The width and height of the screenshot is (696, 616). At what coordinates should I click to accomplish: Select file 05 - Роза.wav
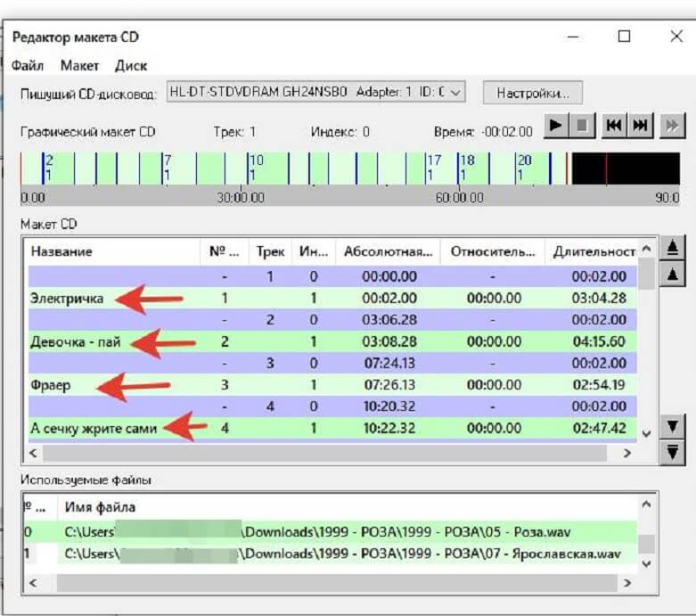click(x=331, y=532)
